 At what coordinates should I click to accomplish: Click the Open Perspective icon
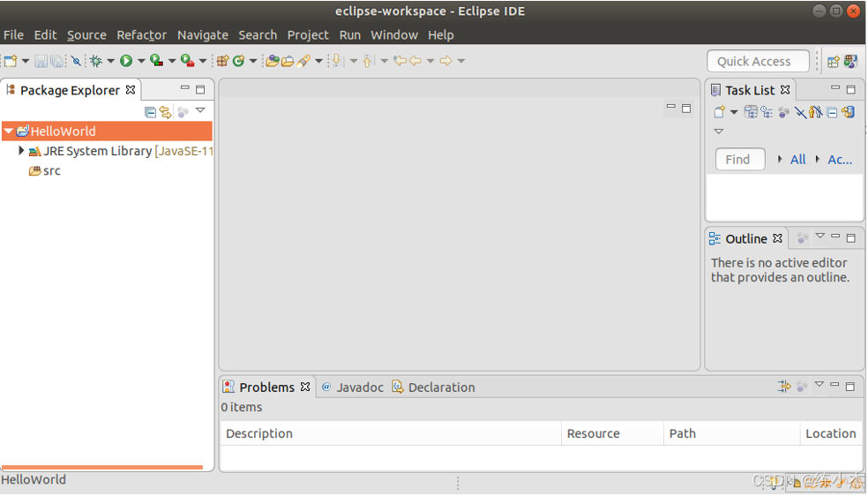coord(833,62)
